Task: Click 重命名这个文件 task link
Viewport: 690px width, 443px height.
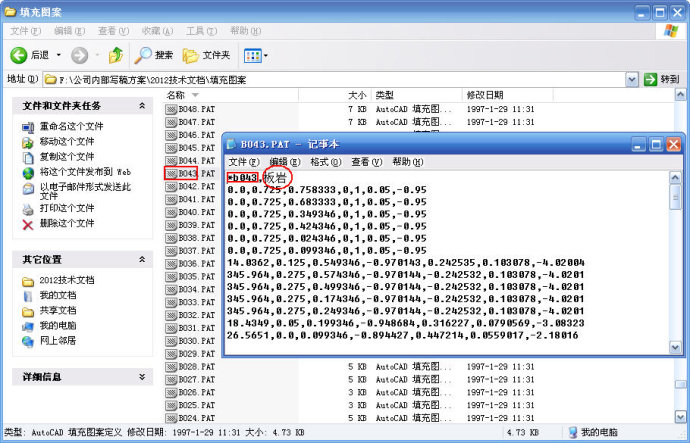Action: (71, 127)
